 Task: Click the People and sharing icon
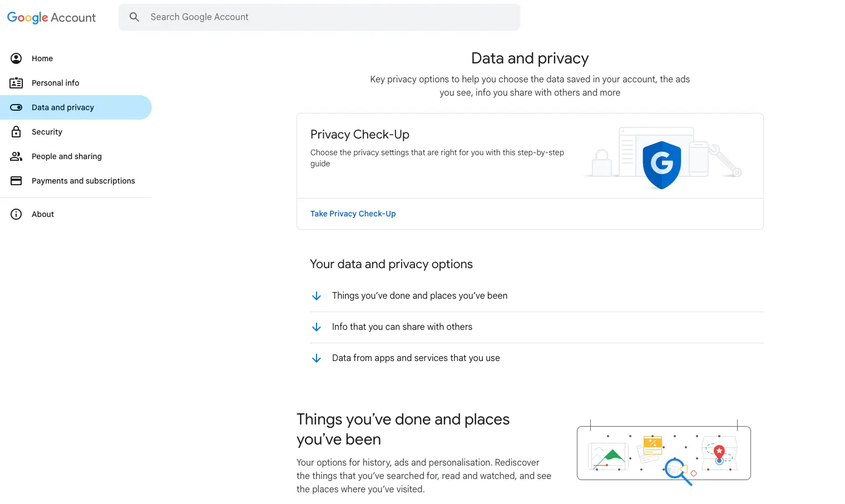pyautogui.click(x=16, y=156)
